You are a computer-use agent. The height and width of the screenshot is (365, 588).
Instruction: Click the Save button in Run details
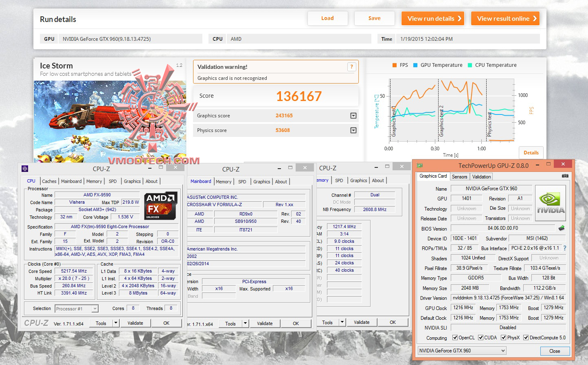[x=375, y=18]
